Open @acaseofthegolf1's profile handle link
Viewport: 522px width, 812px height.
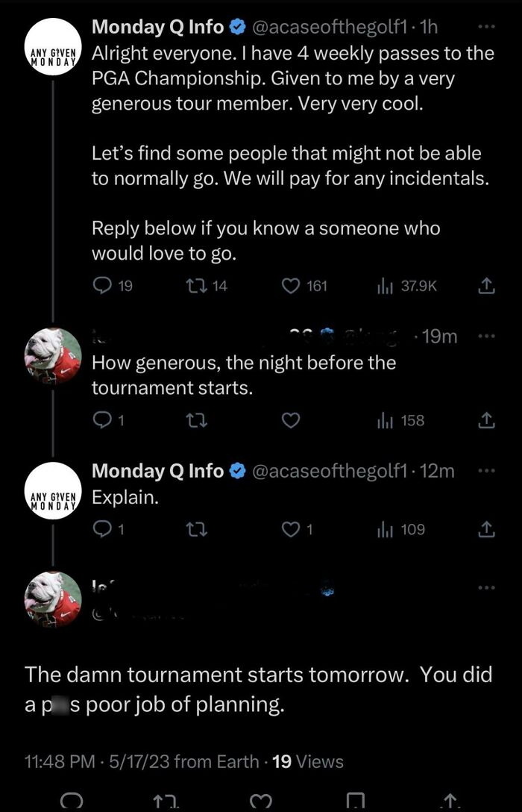coord(328,26)
